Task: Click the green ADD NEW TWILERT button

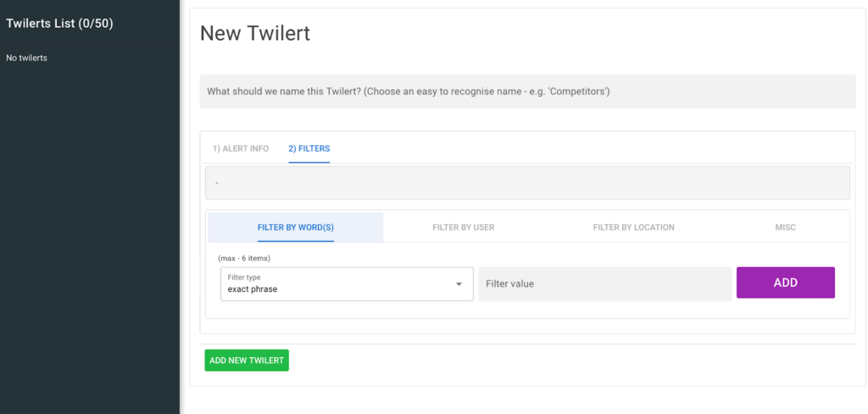Action: pyautogui.click(x=247, y=361)
